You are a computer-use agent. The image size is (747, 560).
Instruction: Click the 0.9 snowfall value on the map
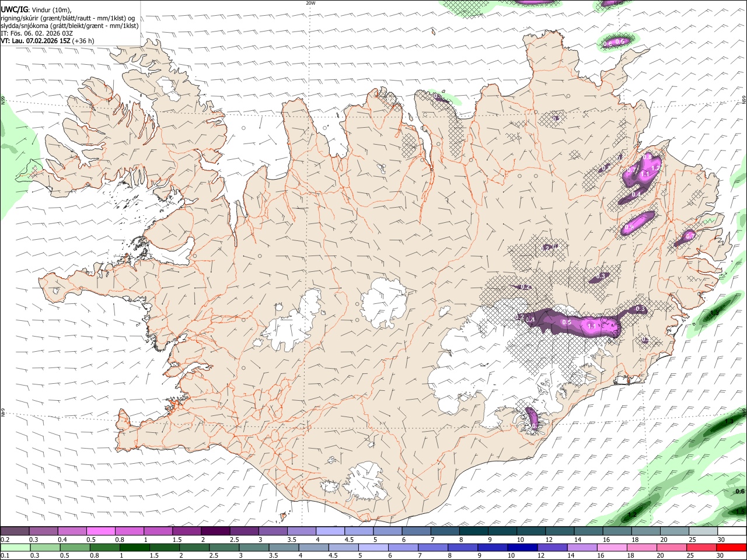(630, 227)
